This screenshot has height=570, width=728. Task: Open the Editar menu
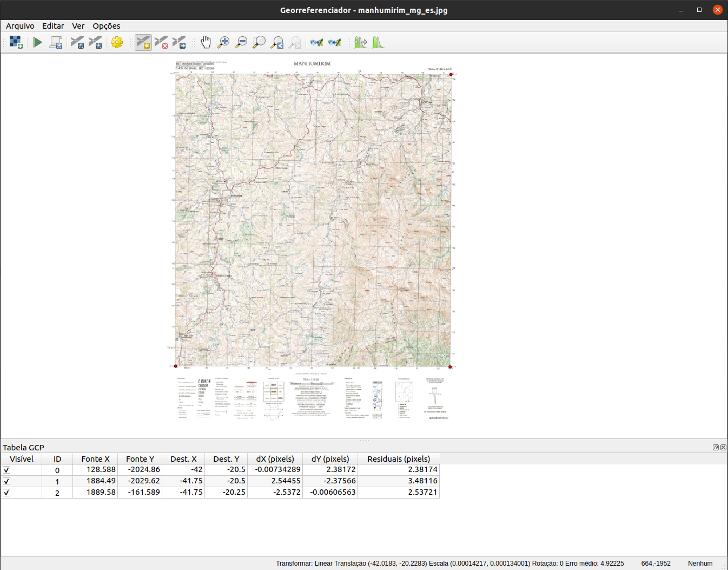point(53,26)
